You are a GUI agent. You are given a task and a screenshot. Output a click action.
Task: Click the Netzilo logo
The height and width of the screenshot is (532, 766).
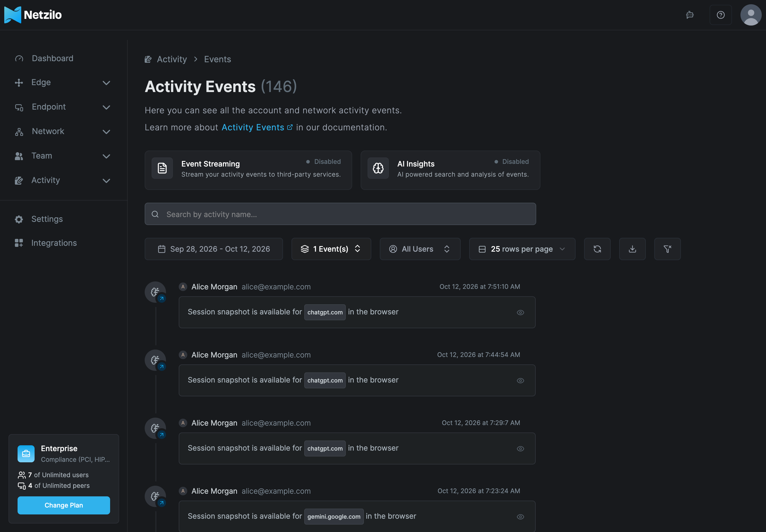pos(33,15)
